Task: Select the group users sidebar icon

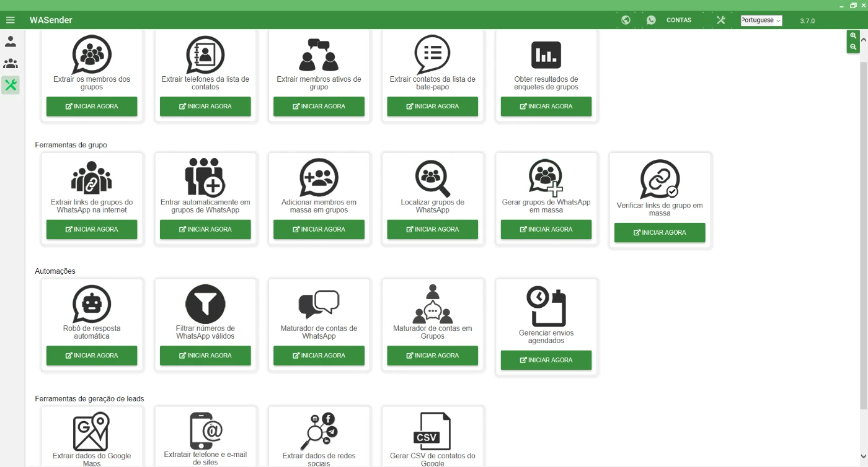Action: pos(11,64)
